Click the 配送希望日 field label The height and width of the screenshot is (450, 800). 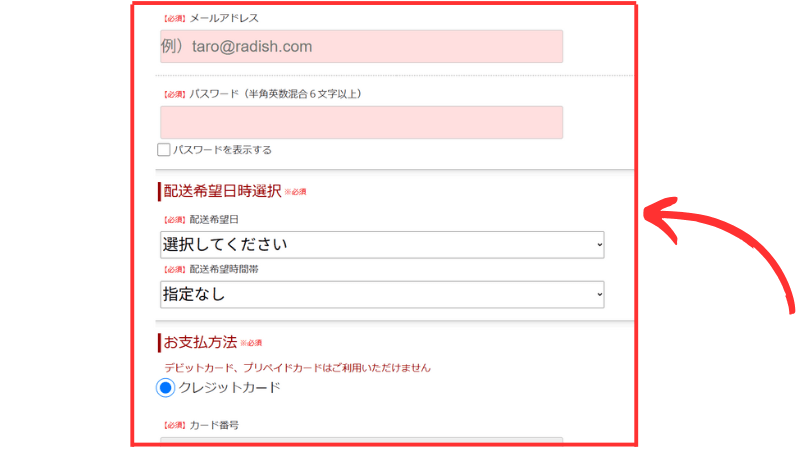[214, 219]
